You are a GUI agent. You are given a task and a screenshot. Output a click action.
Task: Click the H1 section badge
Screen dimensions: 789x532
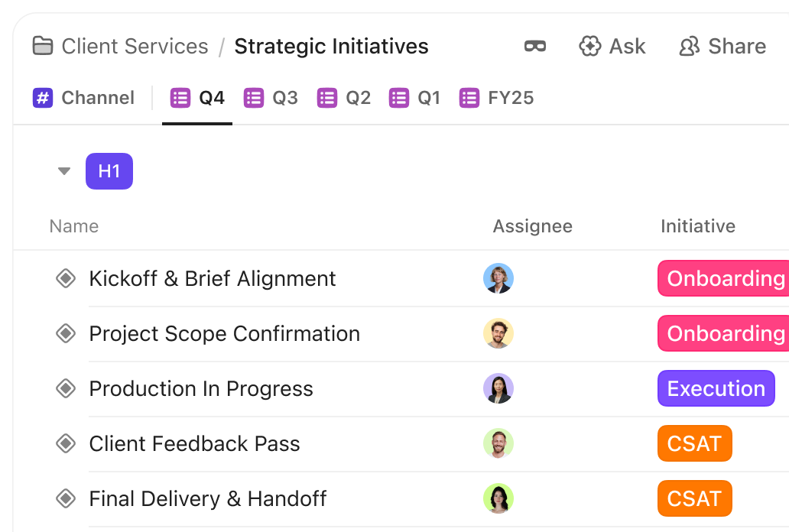109,171
